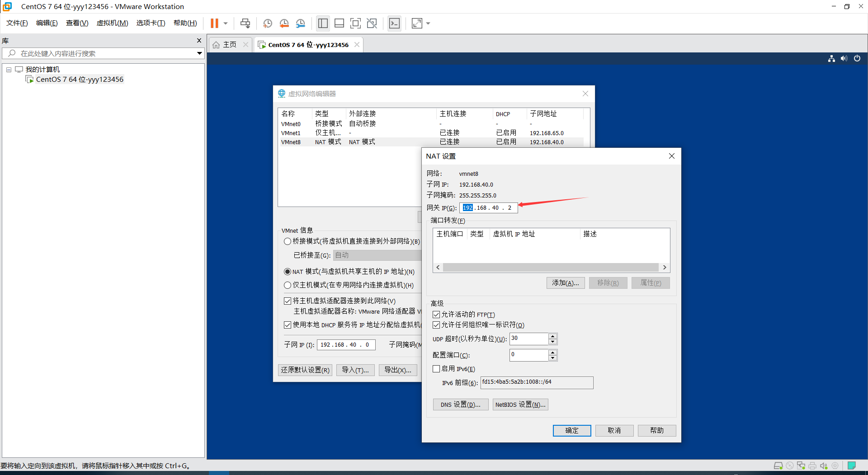The height and width of the screenshot is (475, 868).
Task: Open the 虚拟机(M) menu
Action: click(x=112, y=23)
